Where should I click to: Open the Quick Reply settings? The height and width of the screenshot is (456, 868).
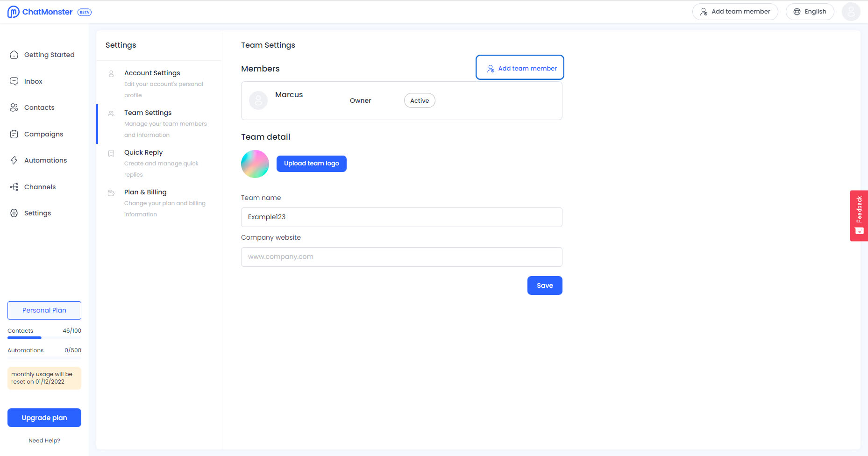click(159, 163)
